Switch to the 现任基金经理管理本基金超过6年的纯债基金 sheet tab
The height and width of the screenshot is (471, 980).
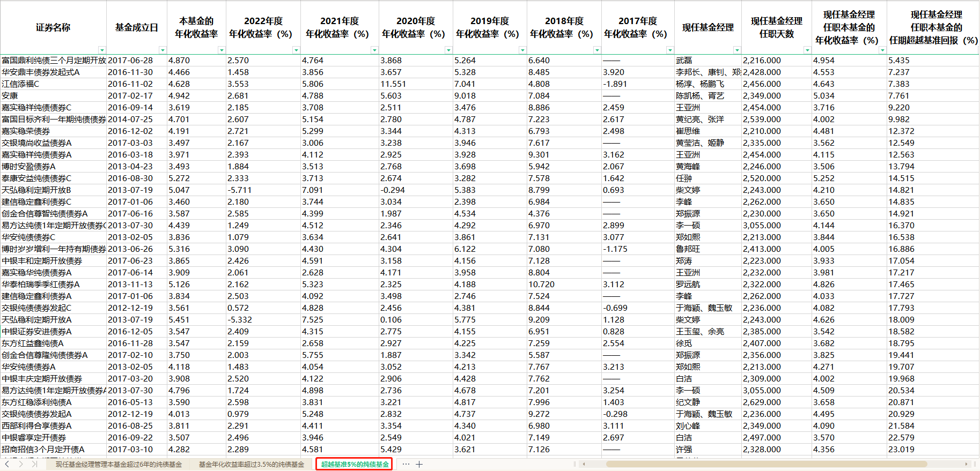pos(119,464)
